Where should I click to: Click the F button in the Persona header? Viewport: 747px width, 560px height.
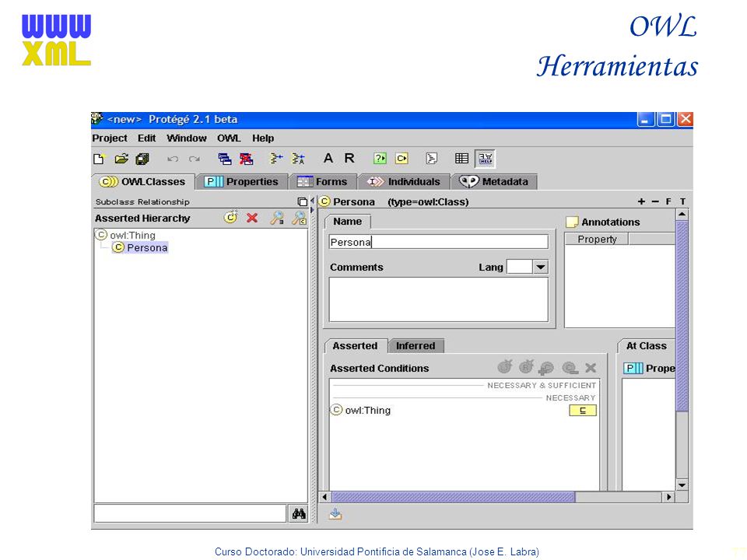668,202
